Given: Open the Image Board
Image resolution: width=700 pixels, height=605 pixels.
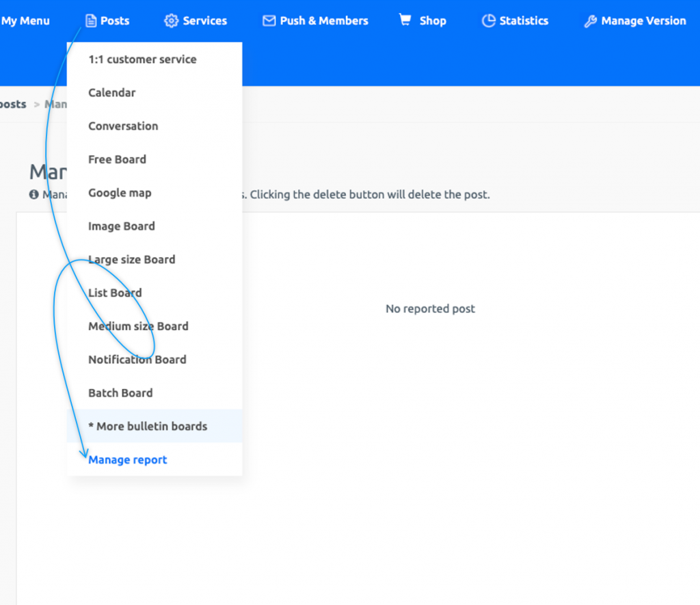Looking at the screenshot, I should [x=122, y=226].
